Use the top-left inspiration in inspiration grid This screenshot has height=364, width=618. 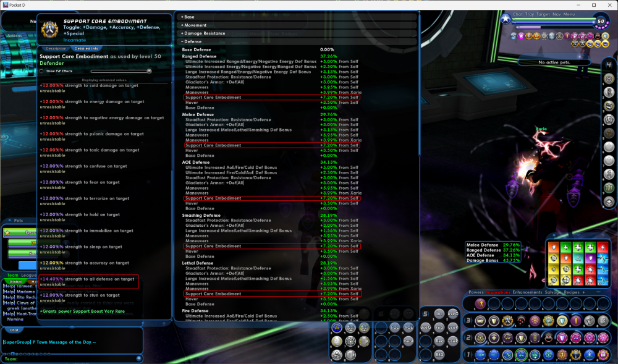click(553, 247)
